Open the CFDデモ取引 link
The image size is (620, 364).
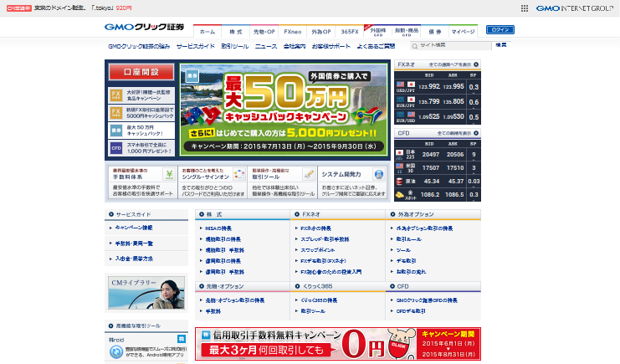411,311
